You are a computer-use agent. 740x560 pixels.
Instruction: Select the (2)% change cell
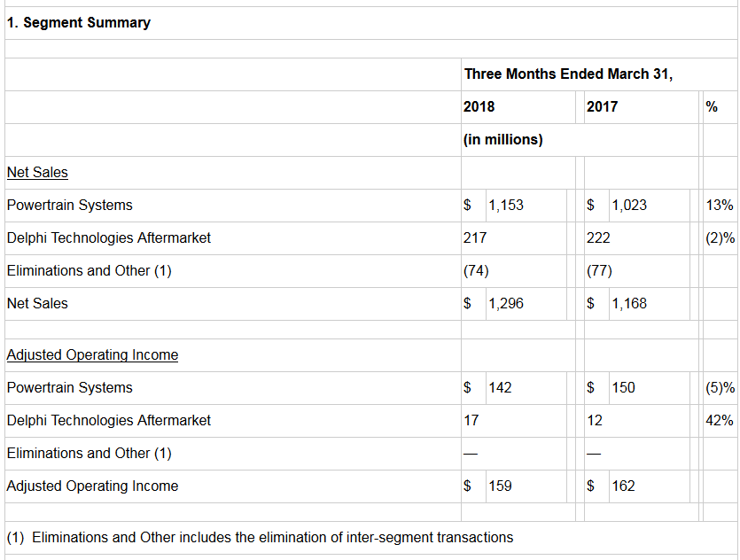click(x=721, y=237)
